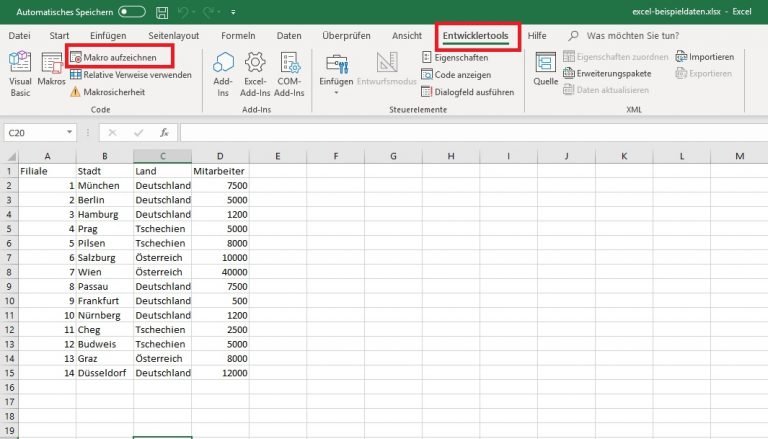The image size is (768, 439).
Task: Select cell with 'Budweis'
Action: pos(105,344)
